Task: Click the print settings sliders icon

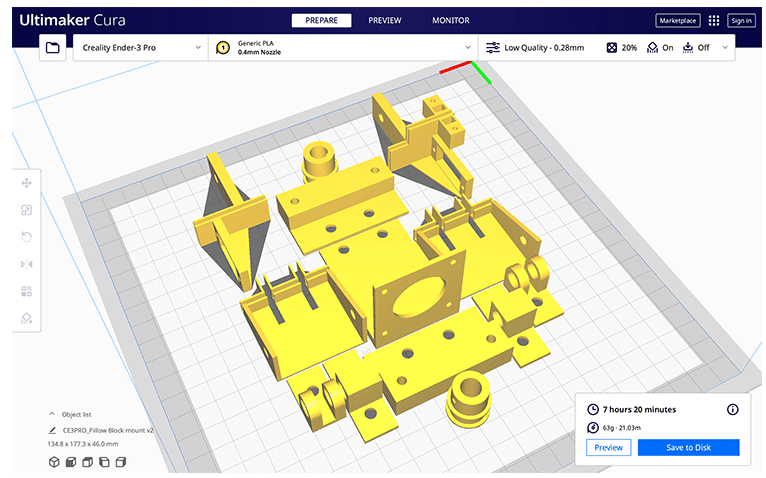Action: point(493,47)
